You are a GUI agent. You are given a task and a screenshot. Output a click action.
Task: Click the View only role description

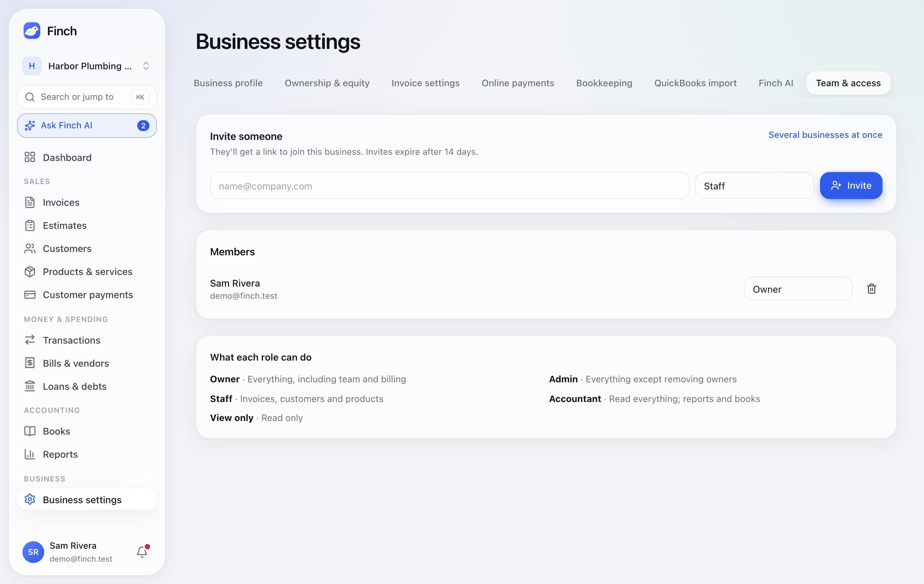click(x=256, y=418)
